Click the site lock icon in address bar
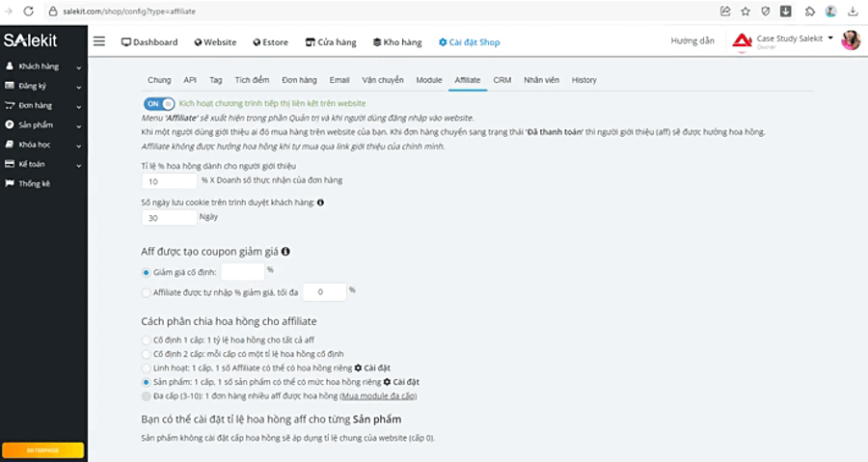The height and width of the screenshot is (462, 868). tap(53, 11)
